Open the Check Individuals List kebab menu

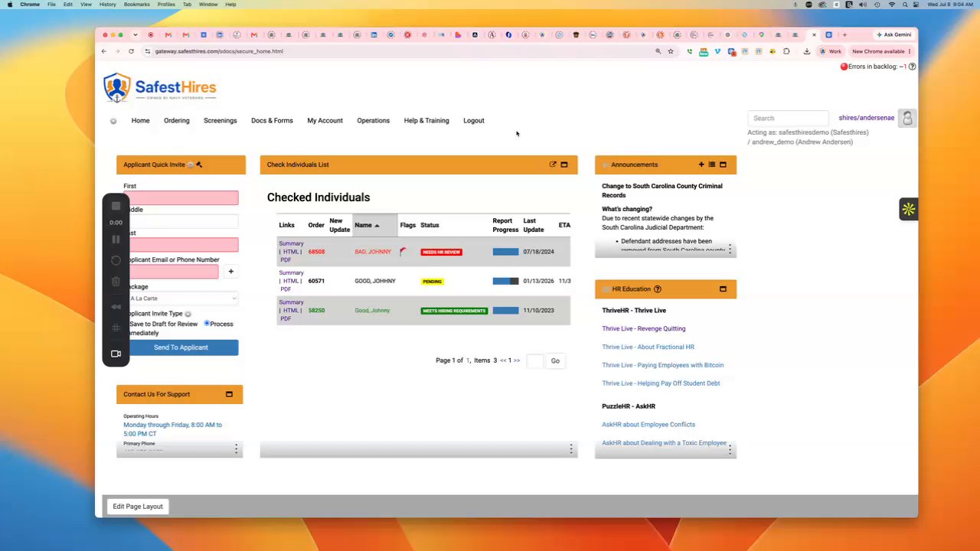tap(570, 450)
